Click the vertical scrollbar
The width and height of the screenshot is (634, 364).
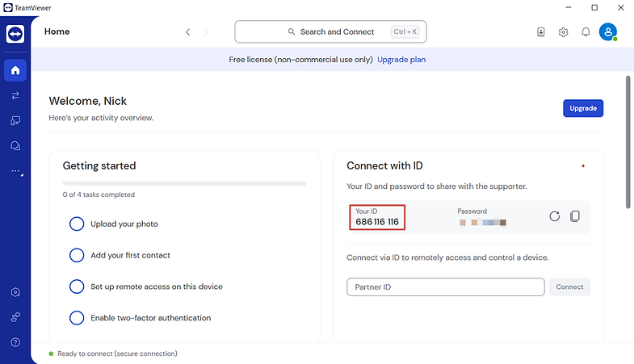pyautogui.click(x=628, y=142)
